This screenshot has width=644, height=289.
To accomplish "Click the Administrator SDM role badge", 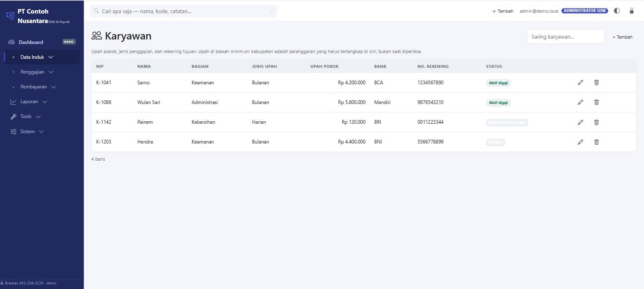I will tap(585, 11).
